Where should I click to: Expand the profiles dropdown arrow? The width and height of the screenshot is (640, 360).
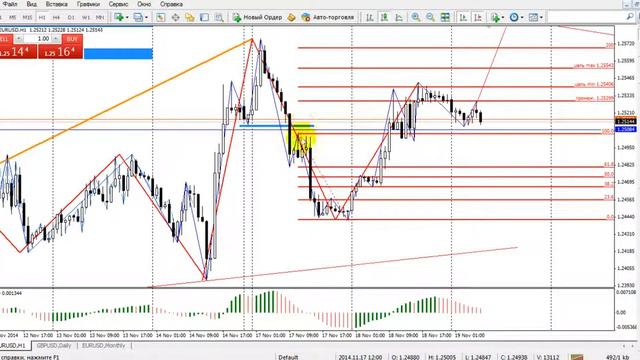[146, 18]
